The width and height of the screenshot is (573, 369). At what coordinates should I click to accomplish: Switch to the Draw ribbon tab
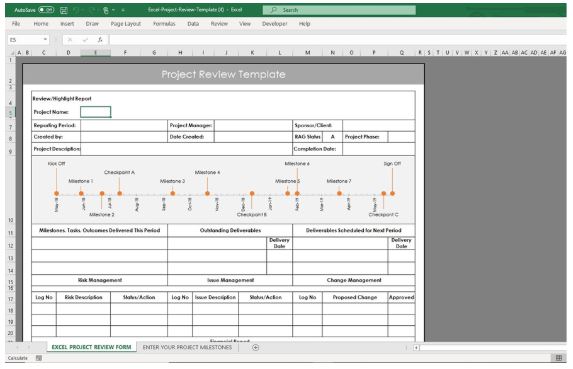(92, 24)
